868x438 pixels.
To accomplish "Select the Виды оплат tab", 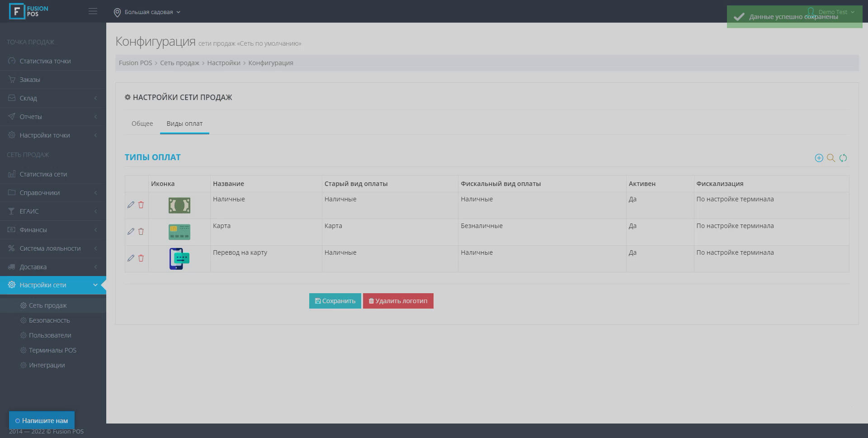I will pyautogui.click(x=184, y=124).
